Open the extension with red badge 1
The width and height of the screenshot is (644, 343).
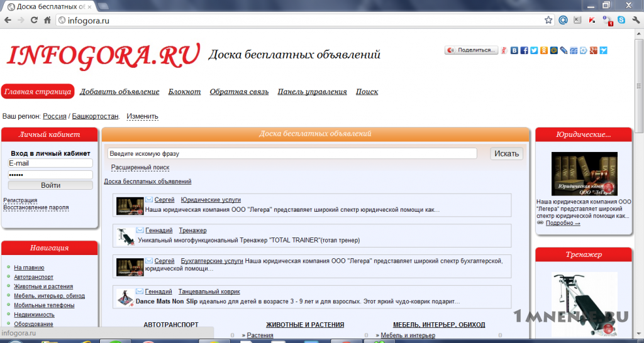607,20
